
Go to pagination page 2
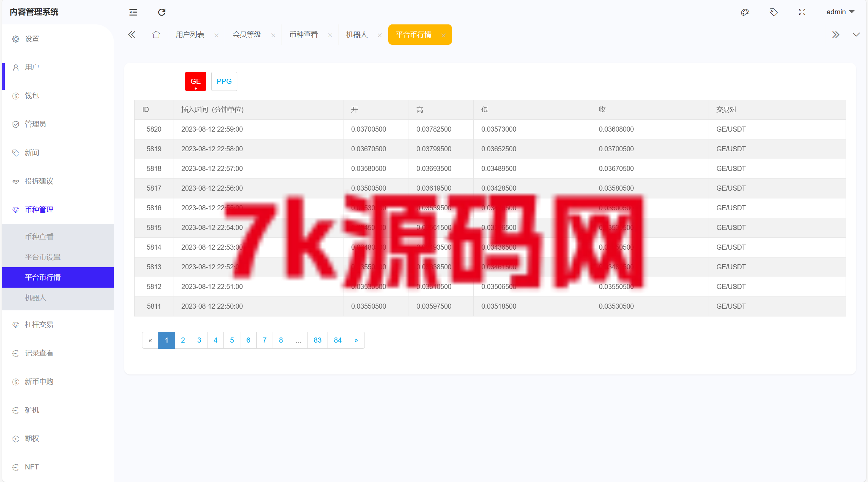tap(183, 340)
